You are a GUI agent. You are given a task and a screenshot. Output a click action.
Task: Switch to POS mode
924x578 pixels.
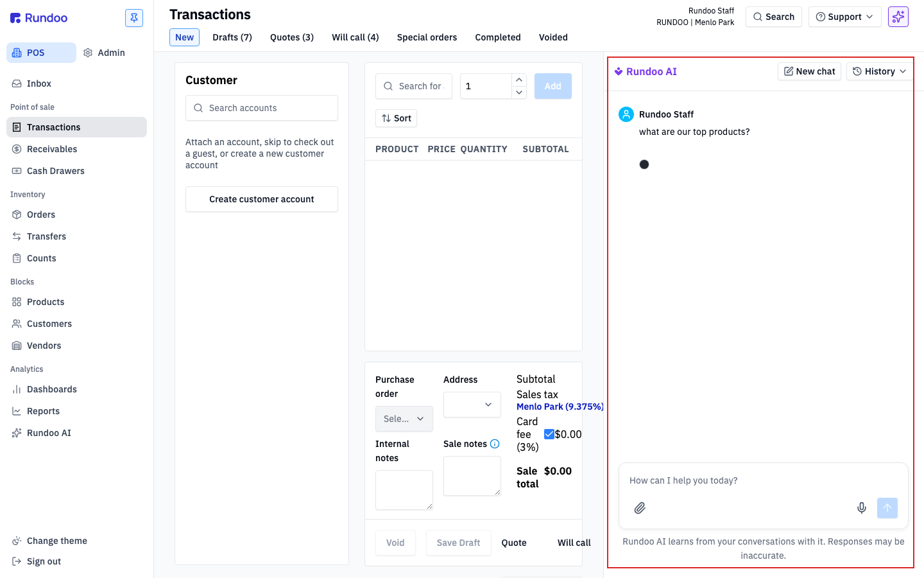41,53
